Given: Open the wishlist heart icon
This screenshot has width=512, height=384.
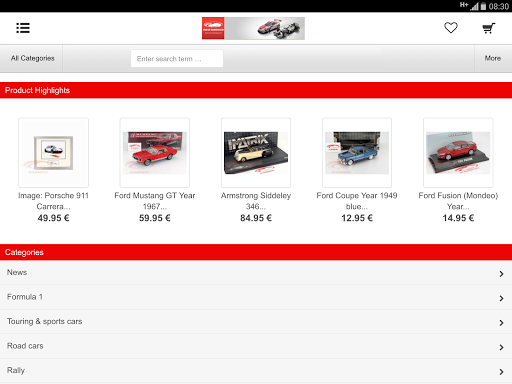Looking at the screenshot, I should [x=451, y=28].
